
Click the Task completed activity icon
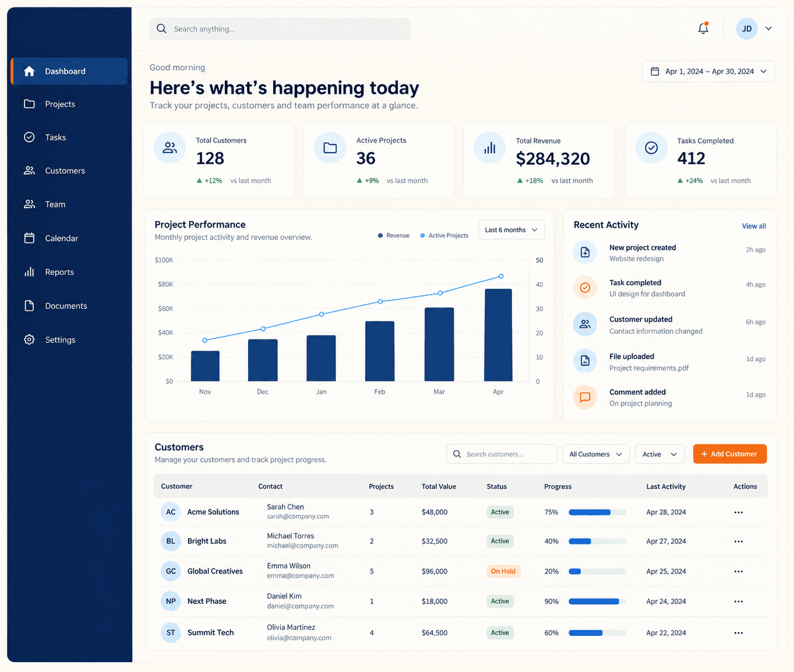point(585,288)
